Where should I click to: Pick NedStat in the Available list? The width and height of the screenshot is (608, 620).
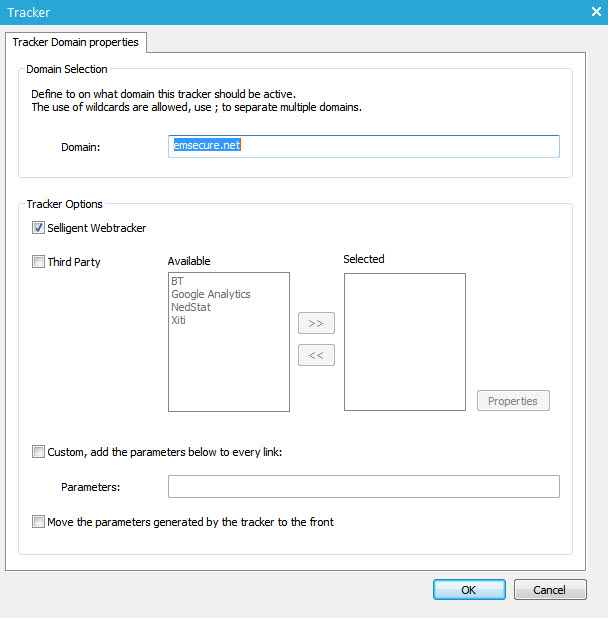pyautogui.click(x=191, y=308)
